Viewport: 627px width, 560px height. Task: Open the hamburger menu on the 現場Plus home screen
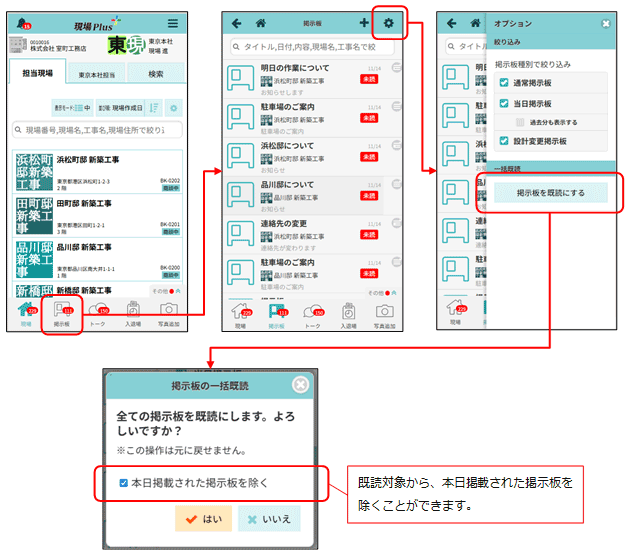[173, 23]
